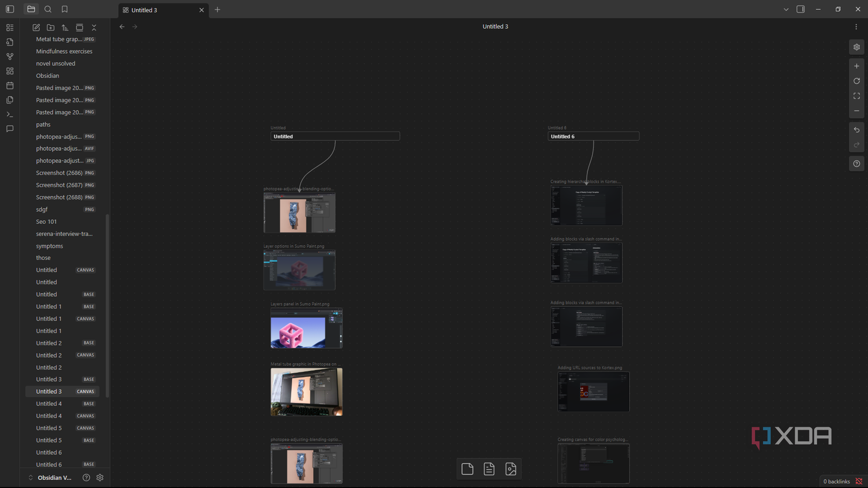Zoom out of the canvas with the minus
The image size is (868, 488).
[x=856, y=111]
